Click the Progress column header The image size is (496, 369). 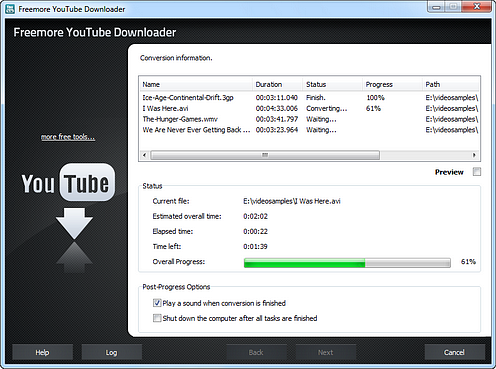392,84
